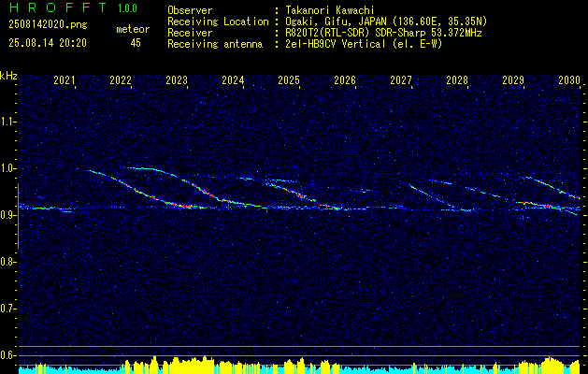Click the timestamp 25.08.14 20:20

(x=48, y=43)
